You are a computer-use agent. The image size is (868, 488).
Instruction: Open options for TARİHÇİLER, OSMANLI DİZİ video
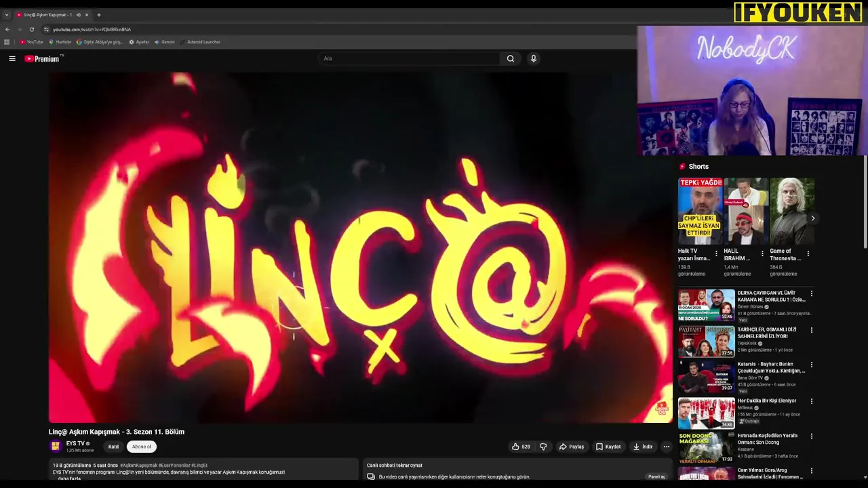(x=812, y=330)
